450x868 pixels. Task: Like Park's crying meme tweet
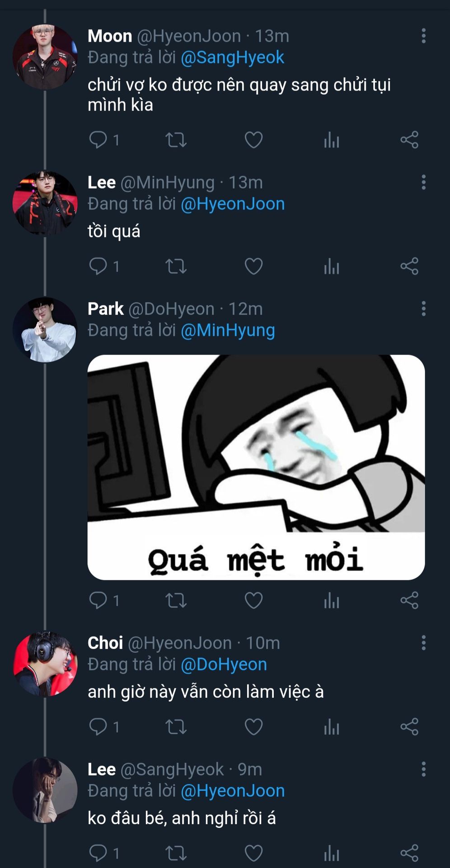(253, 600)
